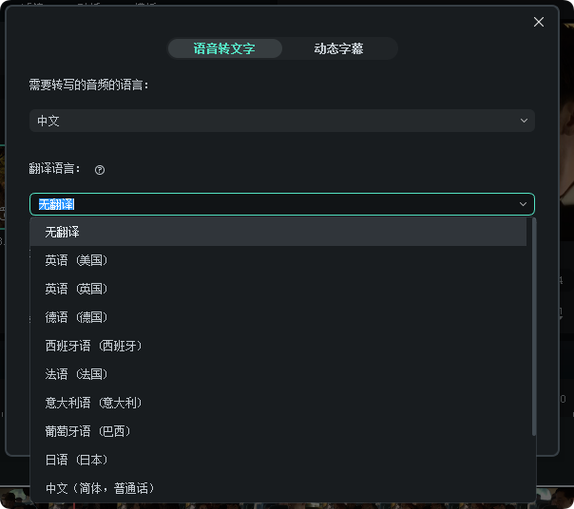Click the 需要转写的音频的语言 label
Image resolution: width=574 pixels, height=509 pixels.
pyautogui.click(x=89, y=85)
